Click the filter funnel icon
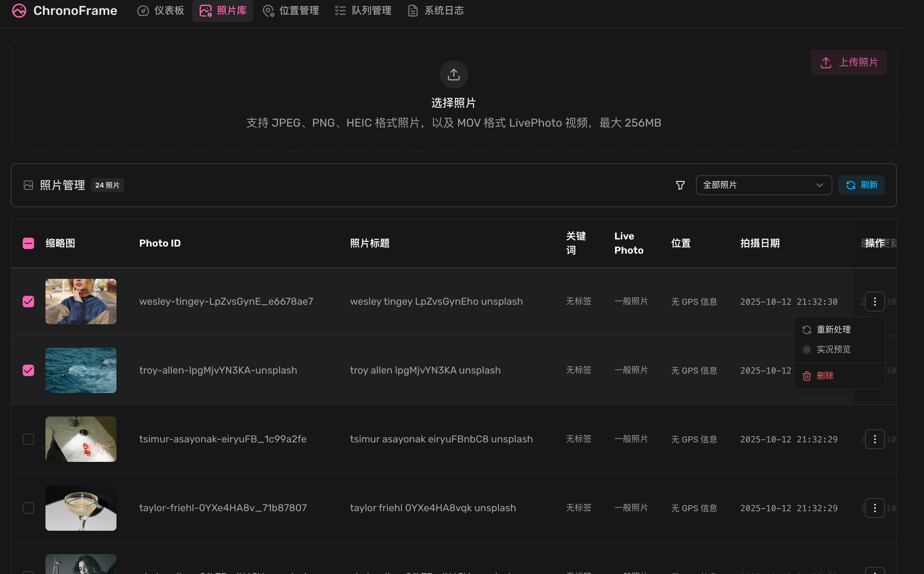Image resolution: width=924 pixels, height=574 pixels. click(680, 185)
